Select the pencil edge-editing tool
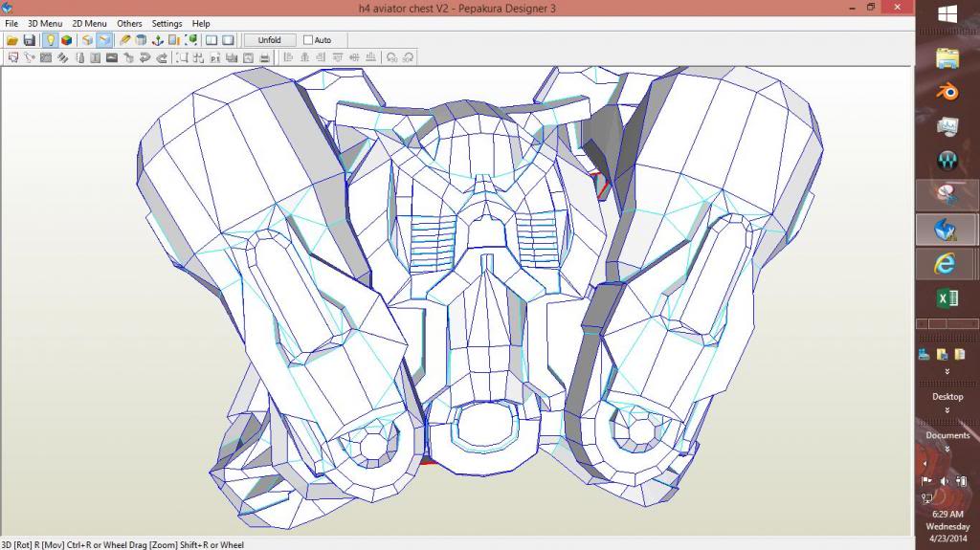980x550 pixels. 125,40
